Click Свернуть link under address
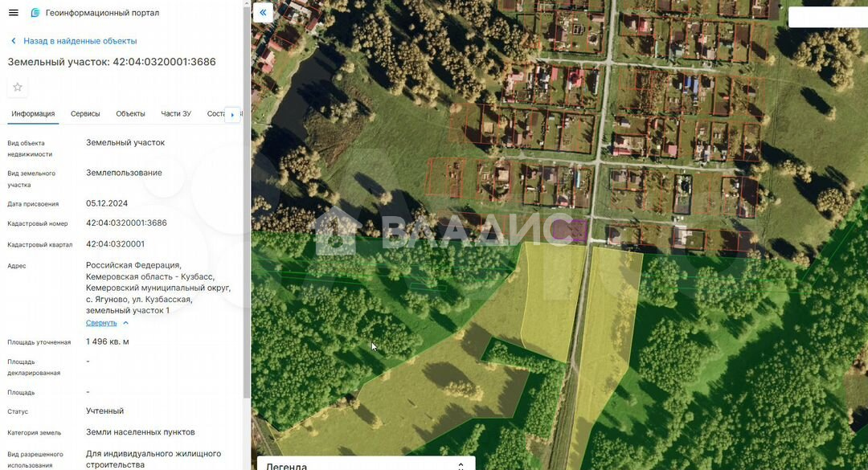 tap(101, 323)
